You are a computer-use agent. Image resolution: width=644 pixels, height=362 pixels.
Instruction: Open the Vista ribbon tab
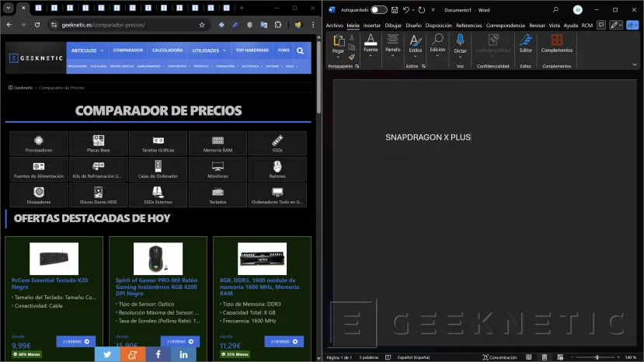(x=554, y=26)
